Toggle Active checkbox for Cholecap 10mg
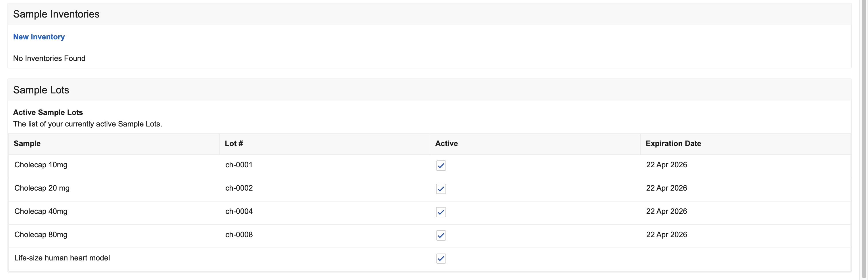 coord(440,165)
